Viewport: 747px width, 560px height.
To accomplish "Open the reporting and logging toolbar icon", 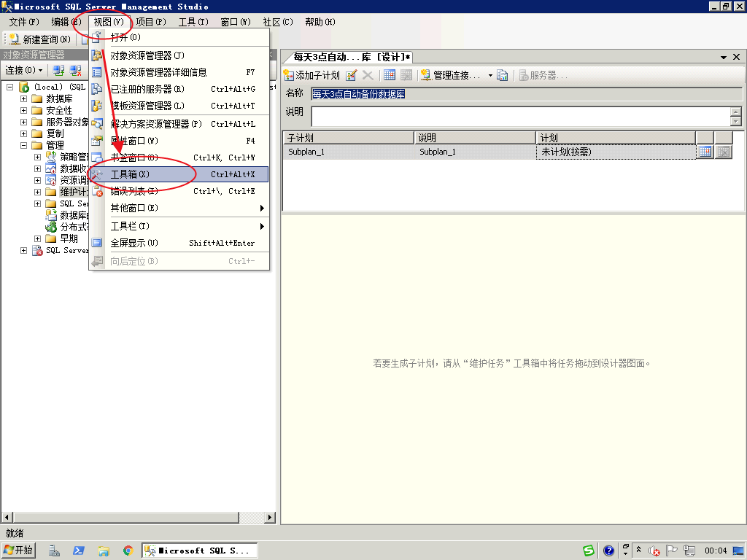I will click(502, 75).
